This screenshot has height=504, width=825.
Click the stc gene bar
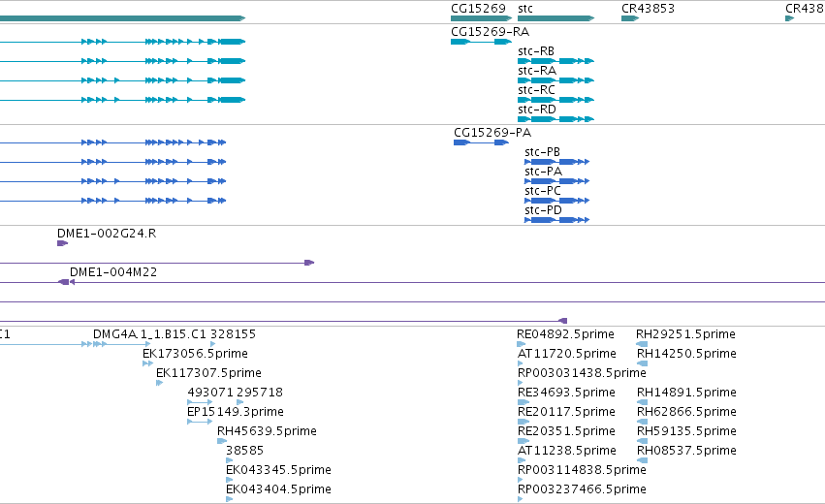(x=555, y=18)
